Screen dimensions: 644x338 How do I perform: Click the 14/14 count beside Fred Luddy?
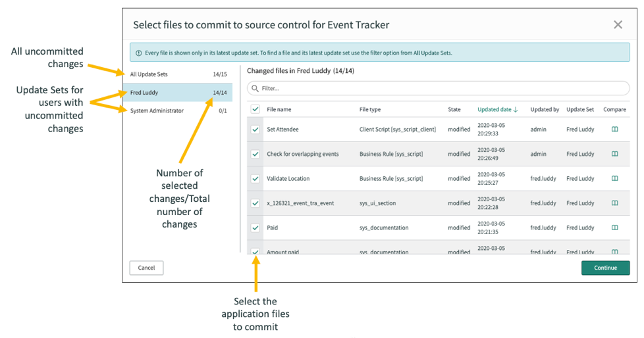click(x=220, y=93)
